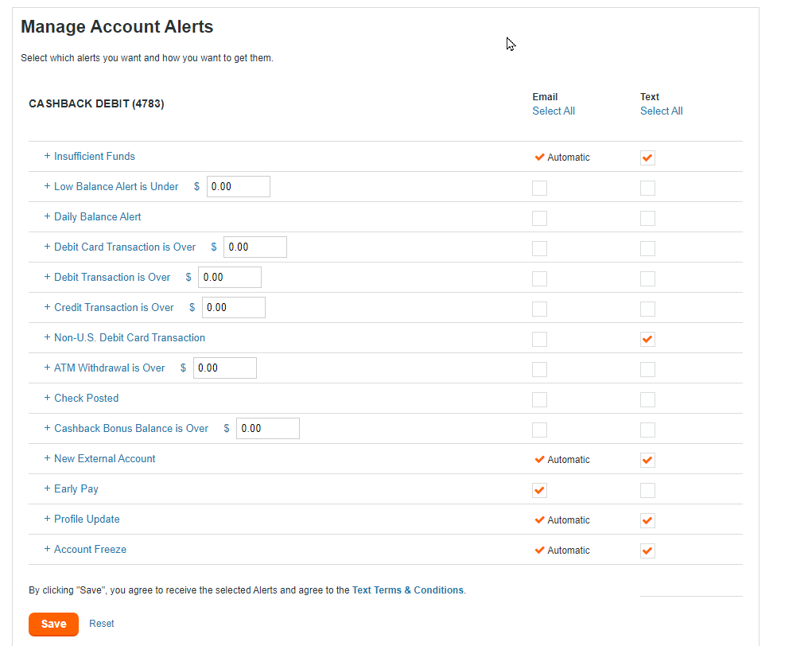Disable text alert for Non-U.S. Debit Card Transaction

pyautogui.click(x=647, y=339)
